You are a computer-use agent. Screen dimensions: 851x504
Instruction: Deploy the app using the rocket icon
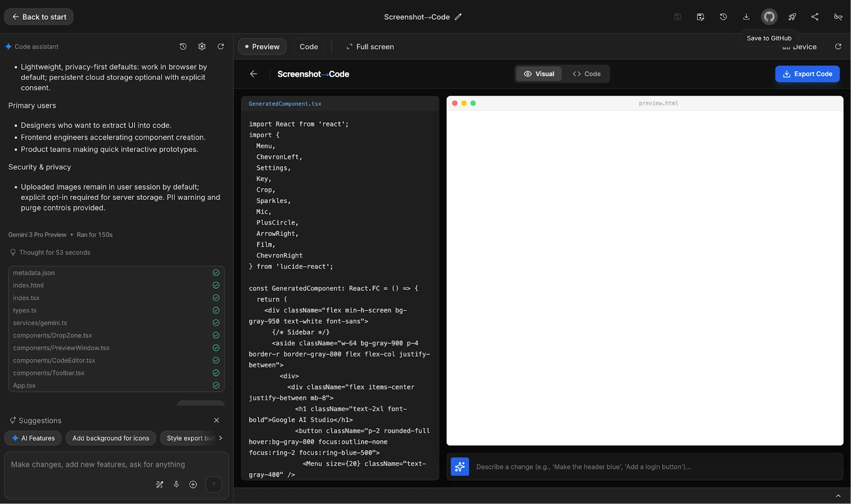tap(792, 16)
